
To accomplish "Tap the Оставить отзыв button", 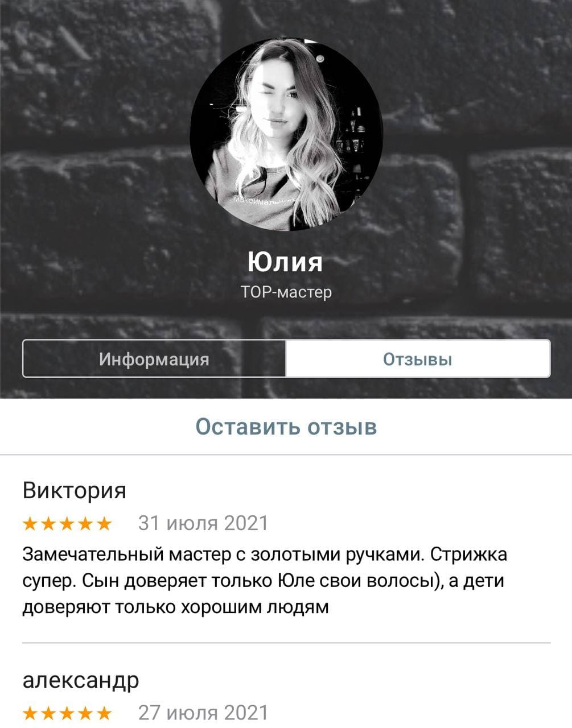I will coord(286,427).
